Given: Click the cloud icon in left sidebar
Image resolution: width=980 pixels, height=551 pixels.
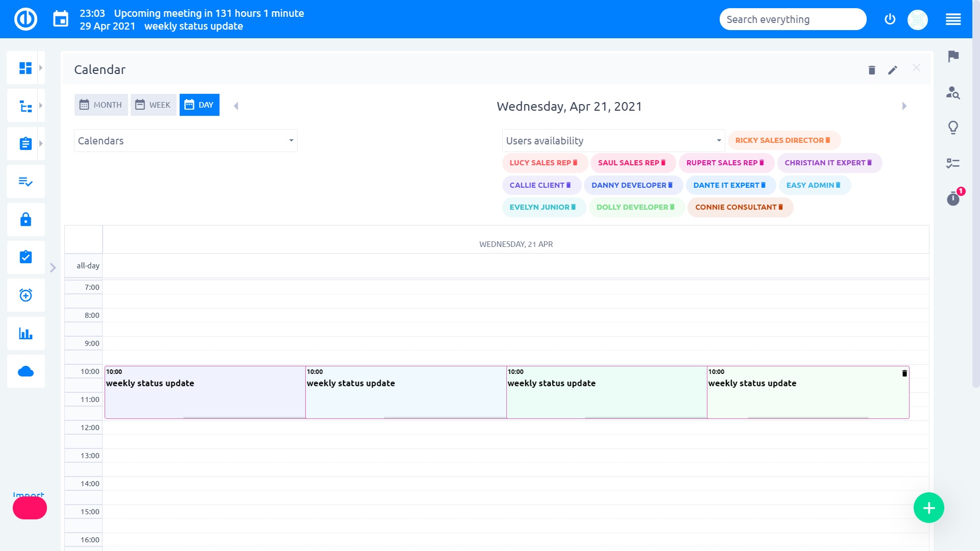Looking at the screenshot, I should tap(26, 371).
